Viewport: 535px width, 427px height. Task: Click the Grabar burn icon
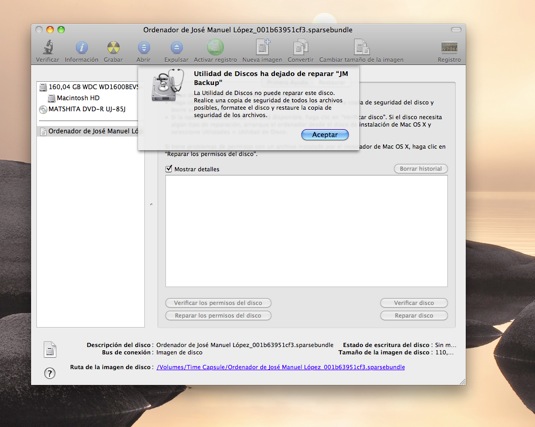pos(113,47)
